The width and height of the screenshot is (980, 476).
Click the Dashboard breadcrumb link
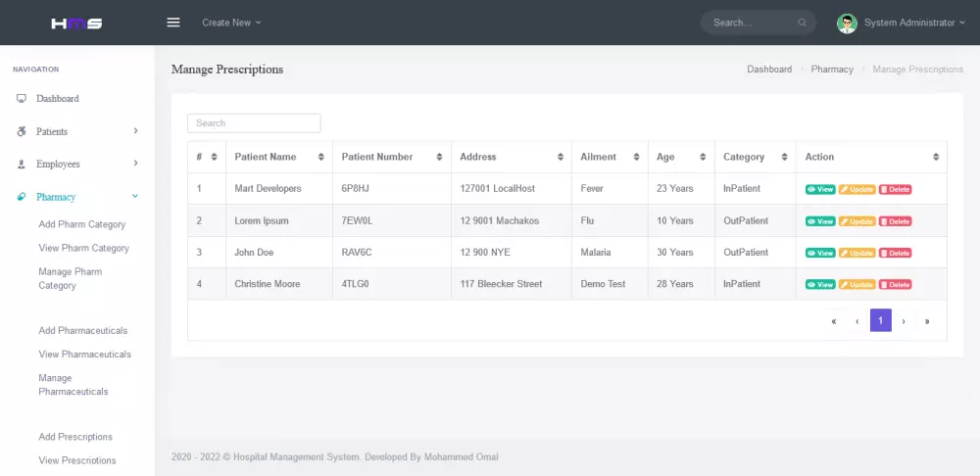(x=769, y=70)
